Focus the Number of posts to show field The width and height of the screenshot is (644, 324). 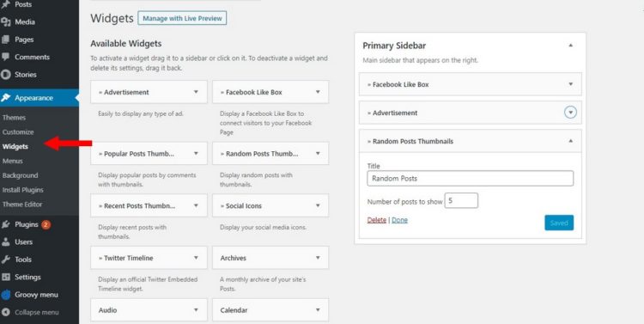tap(461, 200)
